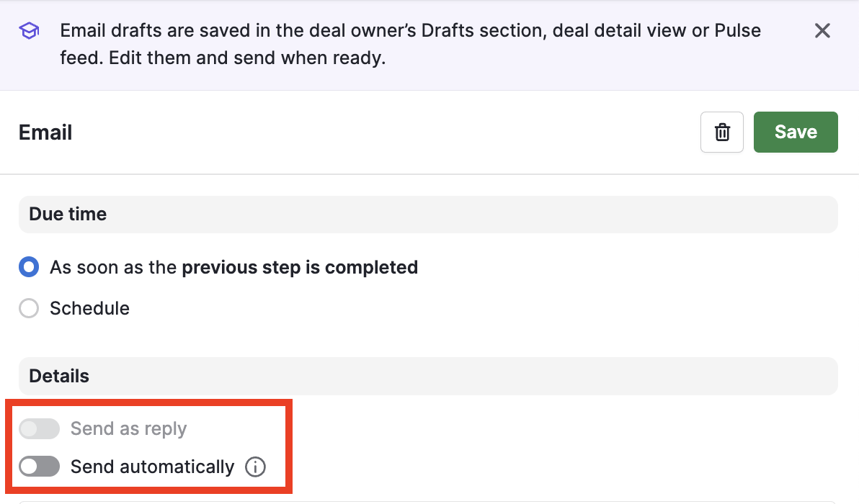
Task: Click the bold 'previous step is completed' text
Action: pyautogui.click(x=300, y=268)
